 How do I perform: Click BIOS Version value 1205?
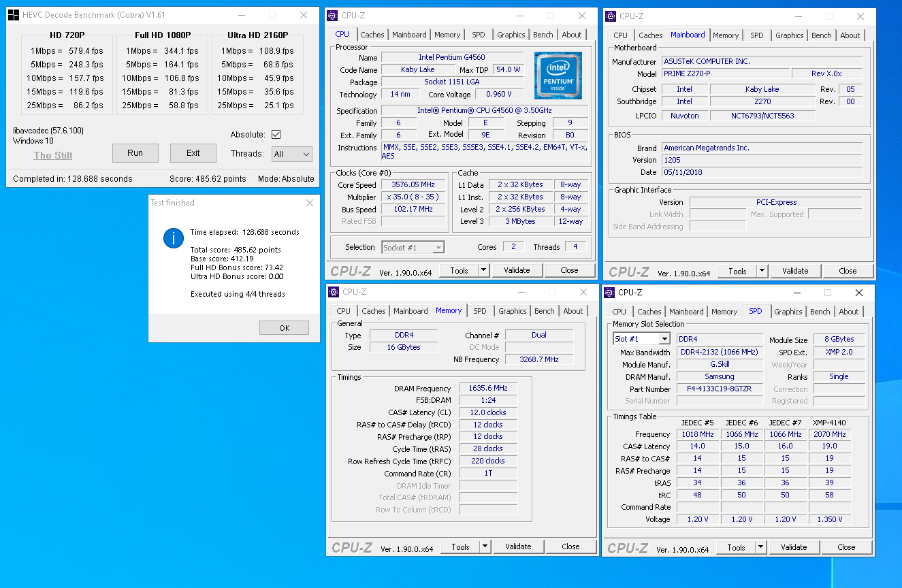point(762,161)
